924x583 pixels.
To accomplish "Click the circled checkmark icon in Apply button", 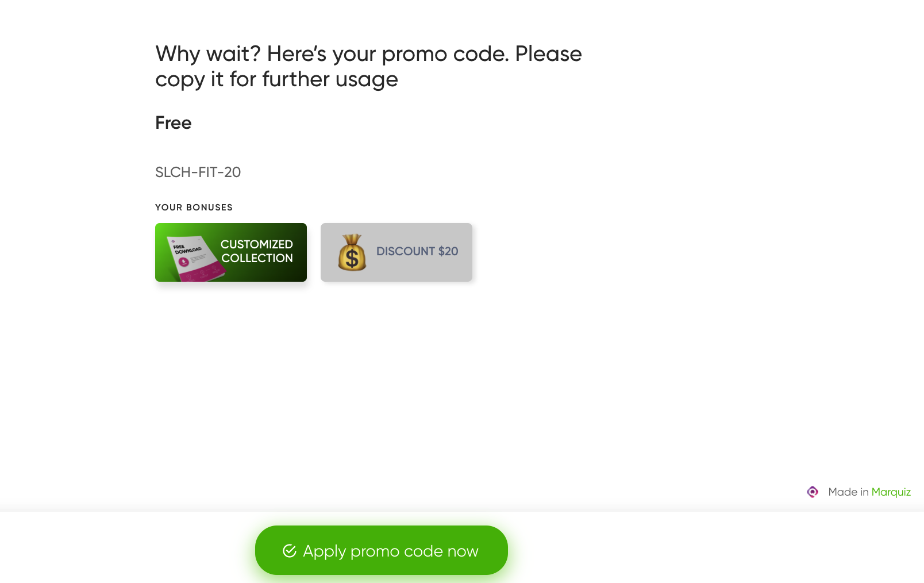I will [x=290, y=551].
